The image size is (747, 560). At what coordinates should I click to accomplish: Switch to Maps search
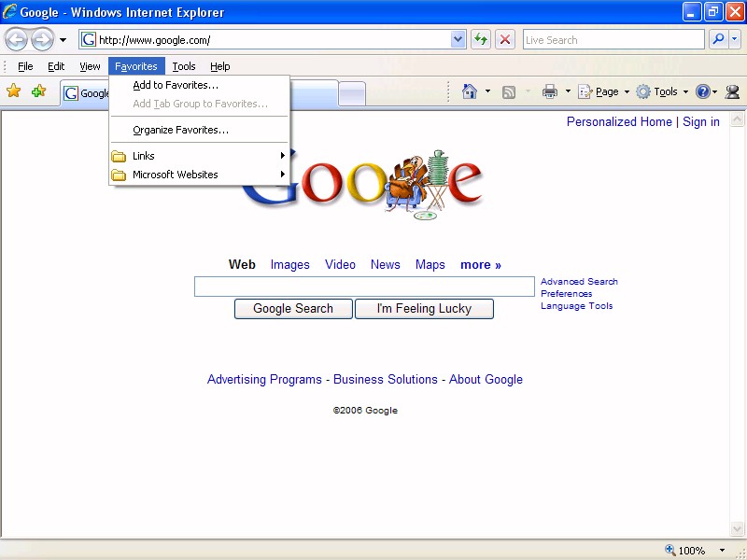(430, 265)
